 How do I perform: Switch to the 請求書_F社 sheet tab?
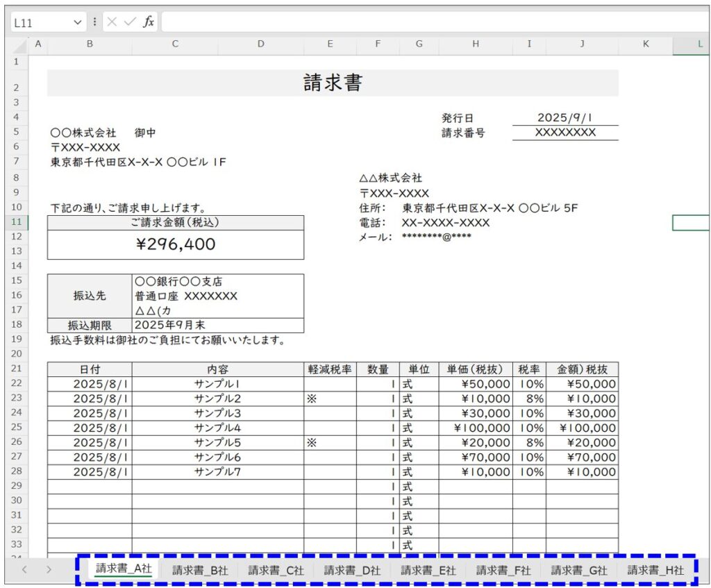(503, 571)
